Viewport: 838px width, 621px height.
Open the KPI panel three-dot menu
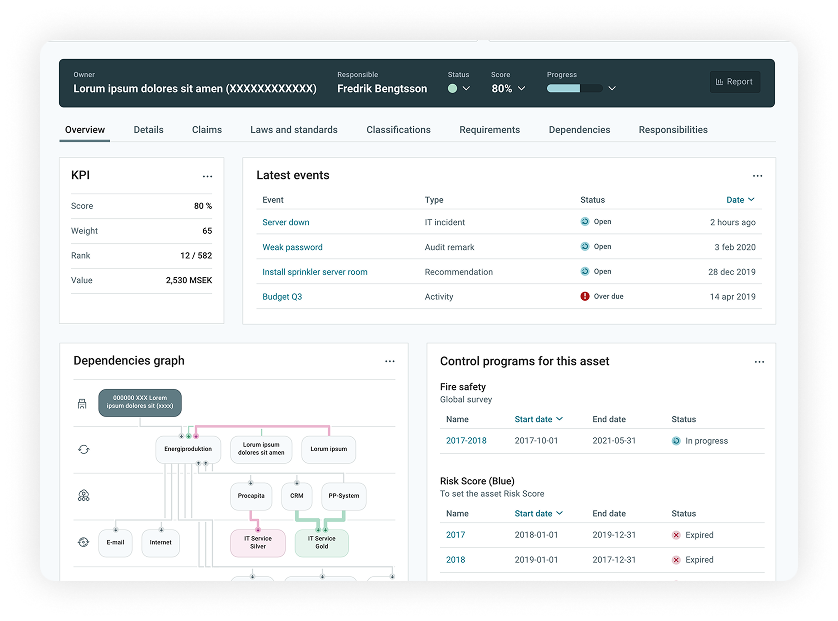(x=207, y=176)
